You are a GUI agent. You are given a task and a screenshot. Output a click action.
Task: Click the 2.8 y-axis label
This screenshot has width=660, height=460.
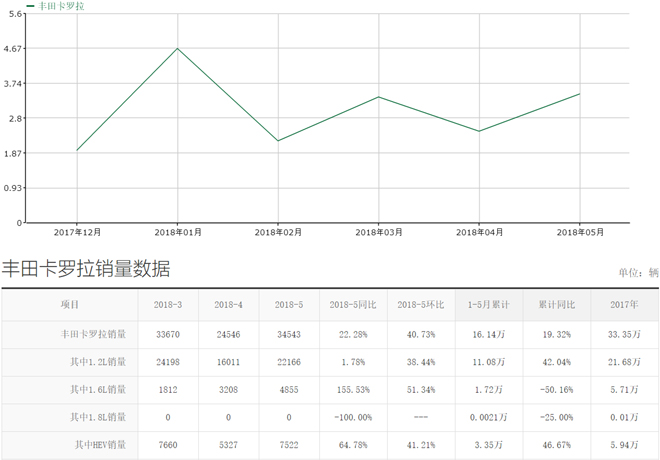[15, 119]
